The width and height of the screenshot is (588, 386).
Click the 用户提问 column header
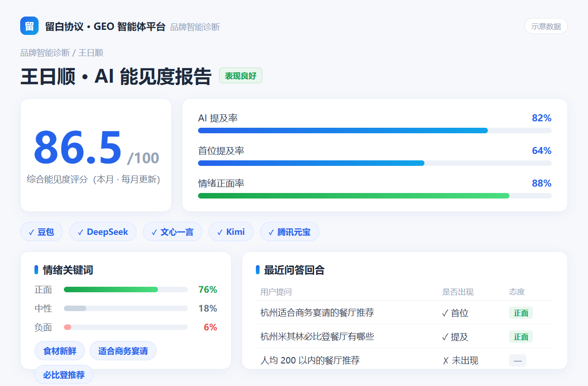(276, 292)
